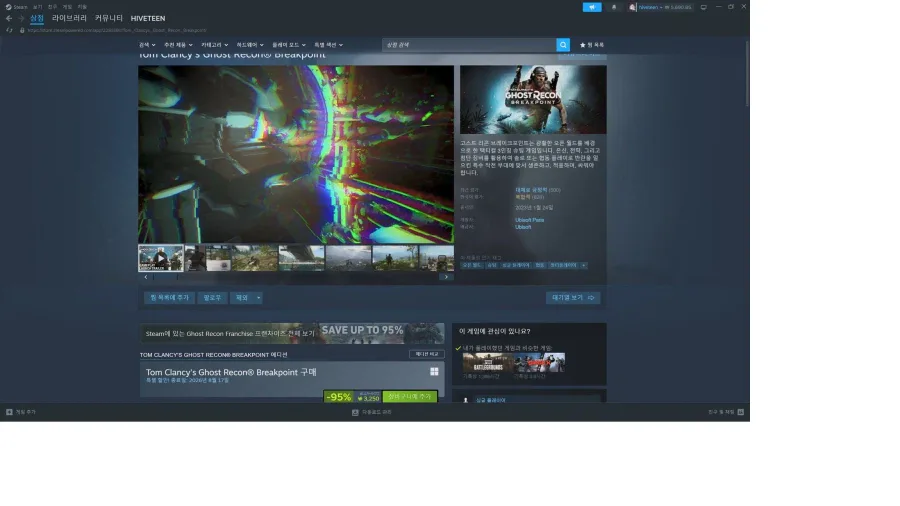900x506 pixels.
Task: Click the ₩ 3,250 discounted price
Action: pyautogui.click(x=368, y=398)
